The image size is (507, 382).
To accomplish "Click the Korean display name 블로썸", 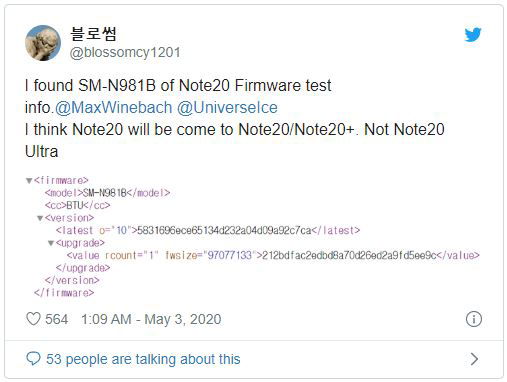I will 93,34.
